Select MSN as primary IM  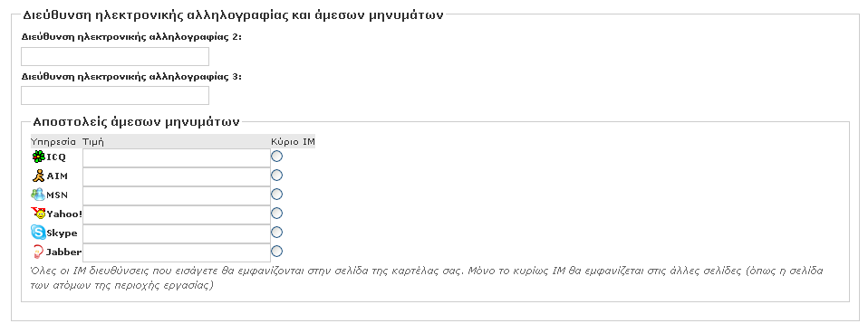(276, 195)
